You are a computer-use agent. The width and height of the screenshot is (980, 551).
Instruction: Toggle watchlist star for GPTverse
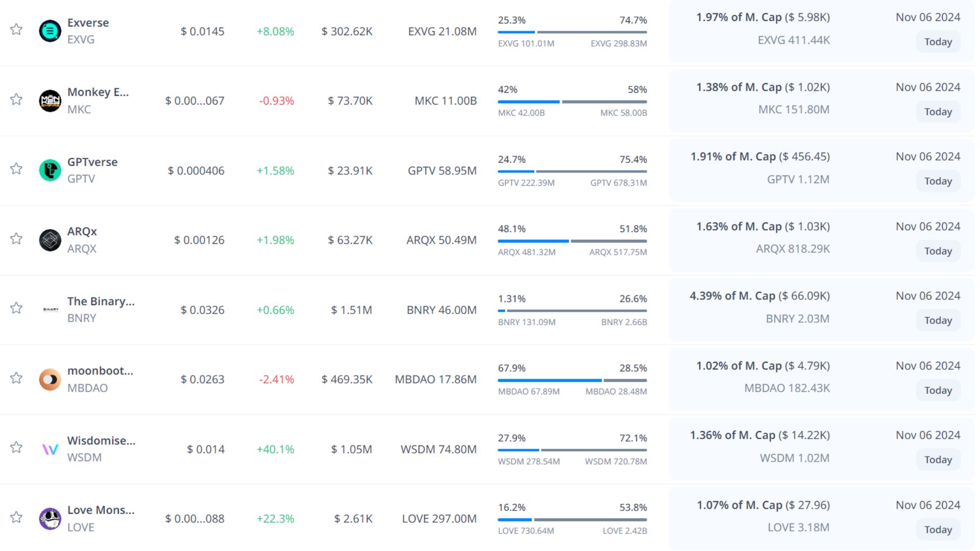coord(16,169)
